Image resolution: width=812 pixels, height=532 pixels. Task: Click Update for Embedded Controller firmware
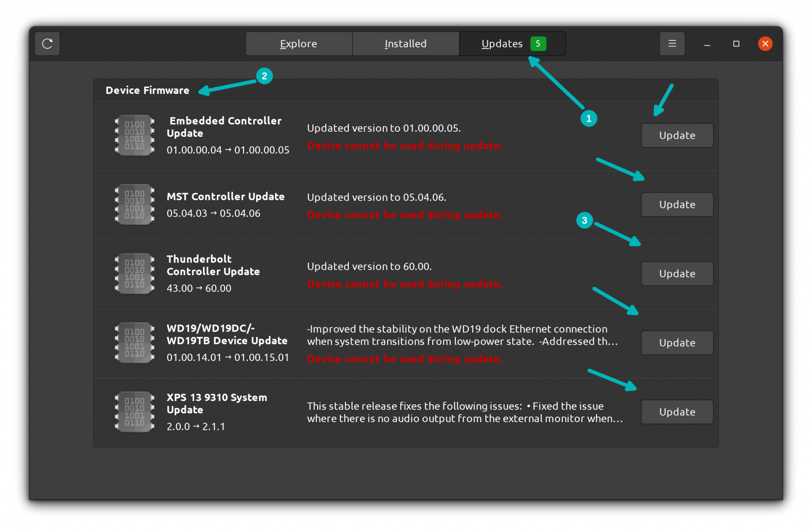point(676,135)
